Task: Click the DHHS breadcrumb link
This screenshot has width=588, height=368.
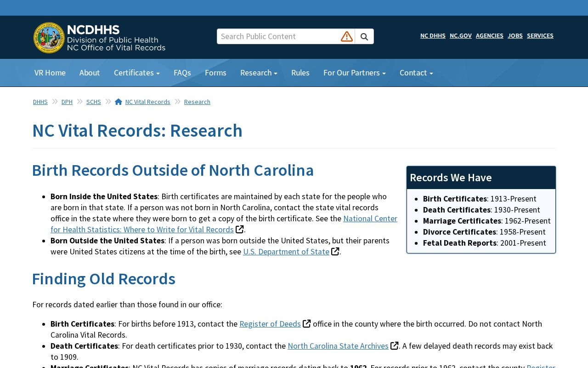Action: pyautogui.click(x=40, y=102)
